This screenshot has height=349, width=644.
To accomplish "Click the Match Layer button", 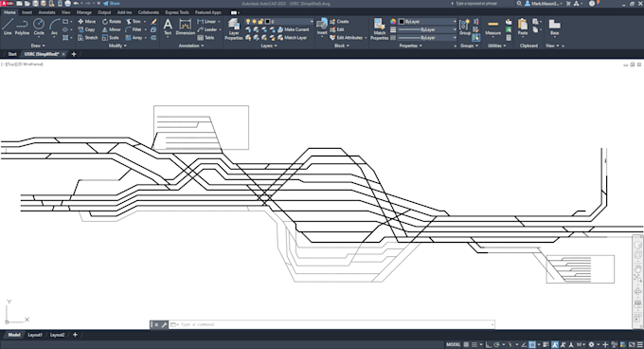I will click(x=293, y=38).
